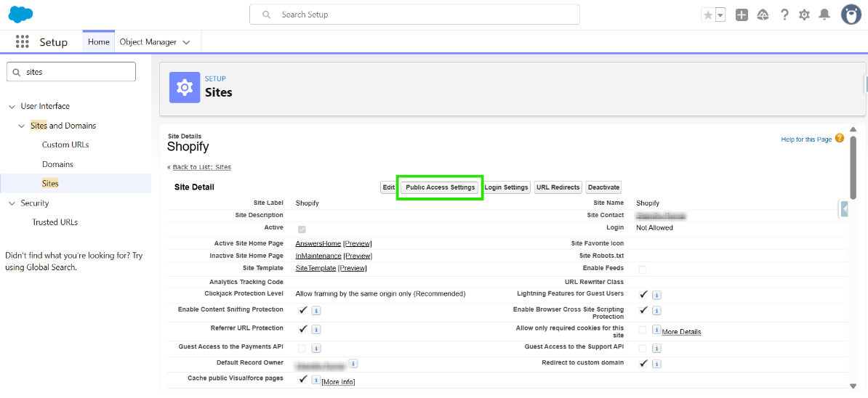Open the SiteTemplate link

point(316,268)
